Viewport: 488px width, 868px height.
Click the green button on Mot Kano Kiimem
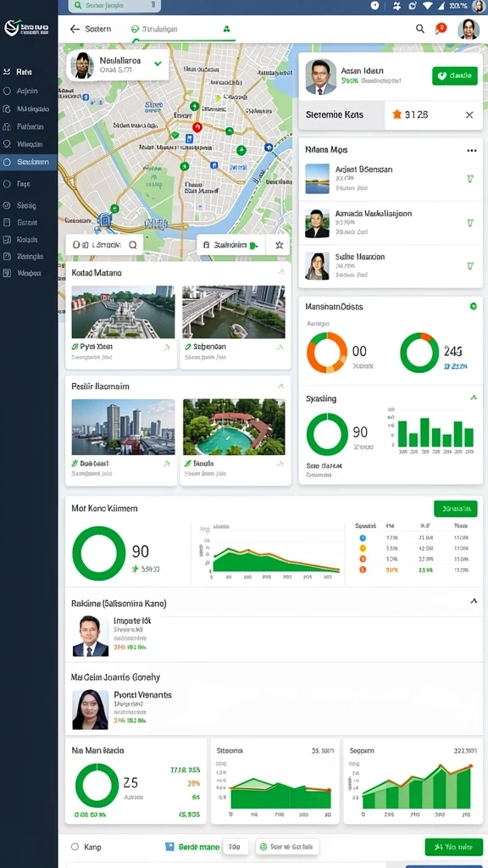click(x=455, y=509)
